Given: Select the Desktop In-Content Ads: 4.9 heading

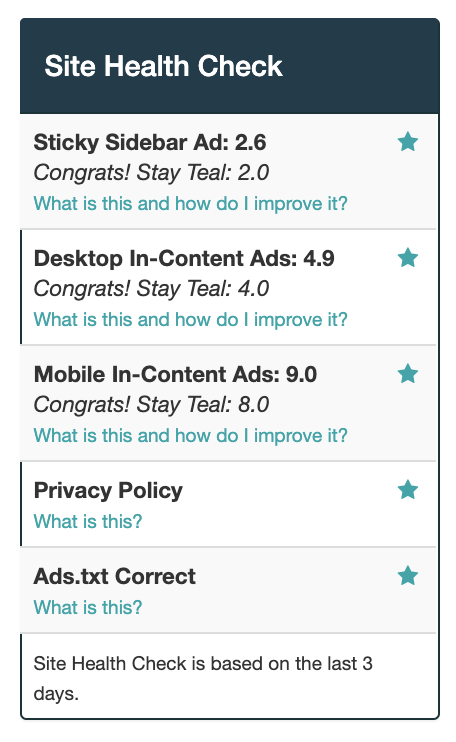Looking at the screenshot, I should 184,258.
